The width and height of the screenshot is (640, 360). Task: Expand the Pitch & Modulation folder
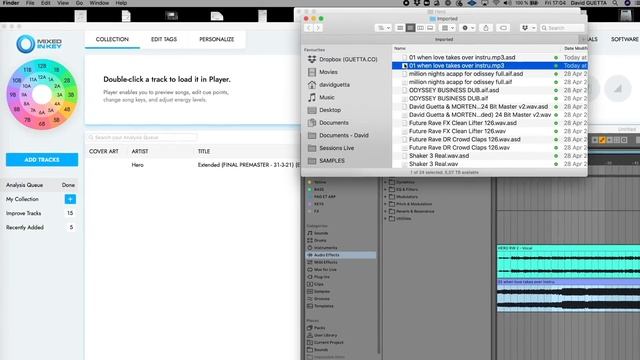tap(385, 204)
